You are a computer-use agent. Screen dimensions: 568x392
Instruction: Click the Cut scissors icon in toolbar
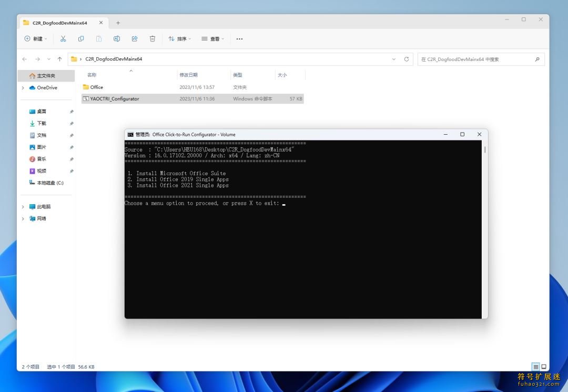[x=63, y=38]
